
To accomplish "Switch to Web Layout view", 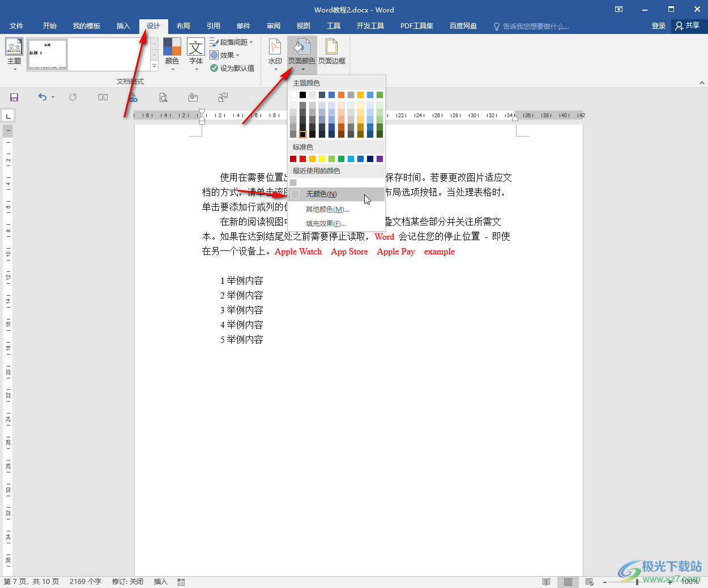I will tap(589, 582).
